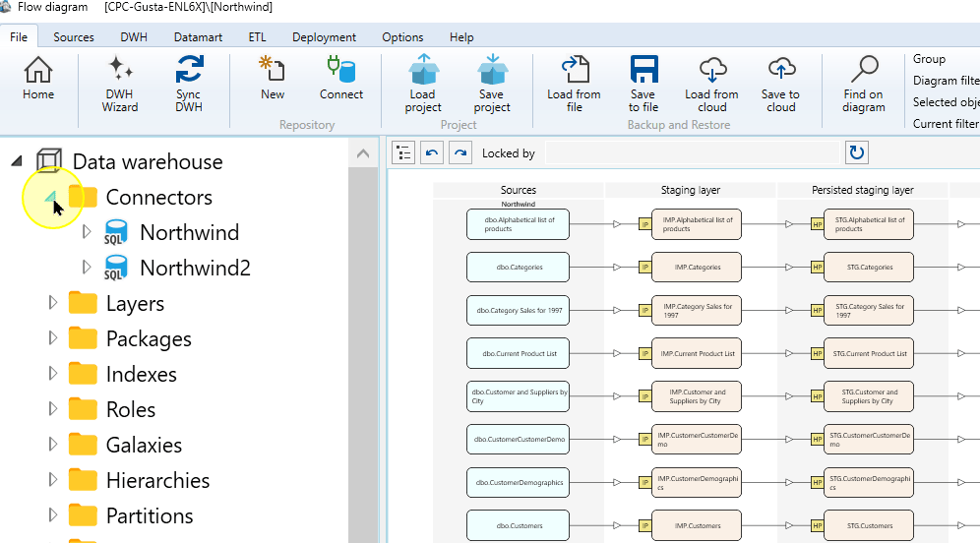Viewport: 980px width, 543px height.
Task: Expand the Roles folder
Action: point(53,408)
